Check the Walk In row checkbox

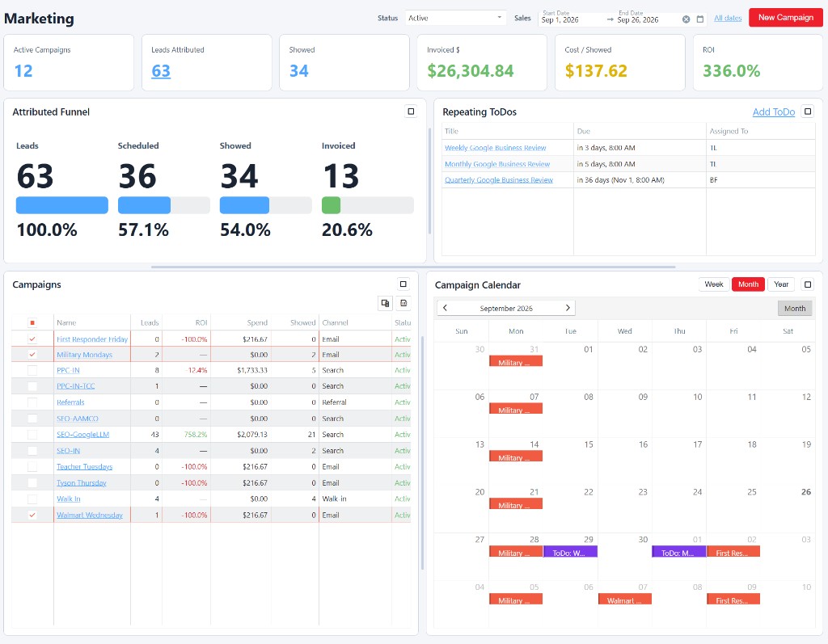tap(32, 499)
